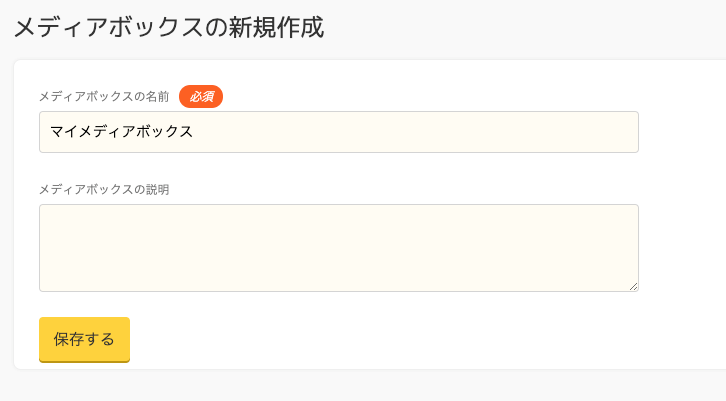Focus the メディアボックスの説明 textarea

[x=338, y=248]
